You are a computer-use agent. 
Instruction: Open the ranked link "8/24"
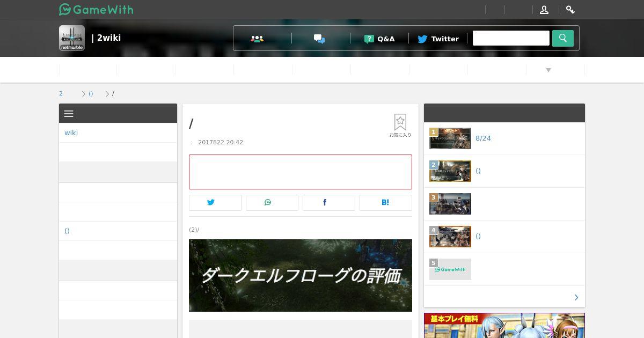point(483,138)
